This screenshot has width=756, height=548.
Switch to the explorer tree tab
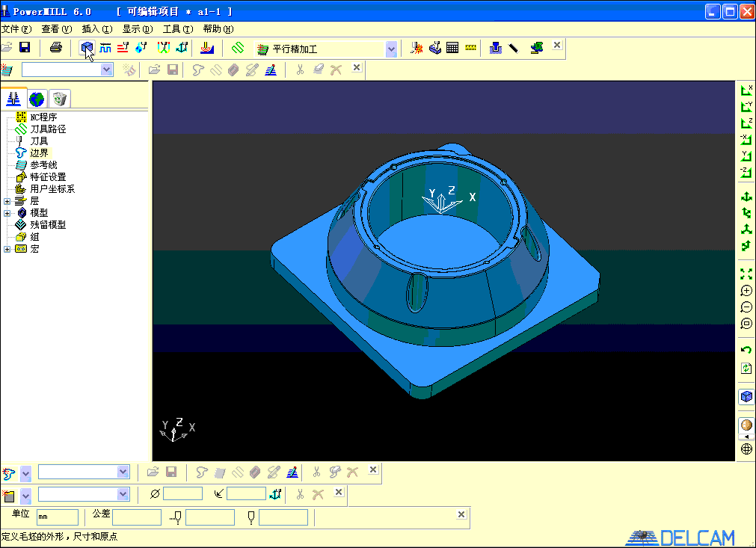tap(13, 99)
